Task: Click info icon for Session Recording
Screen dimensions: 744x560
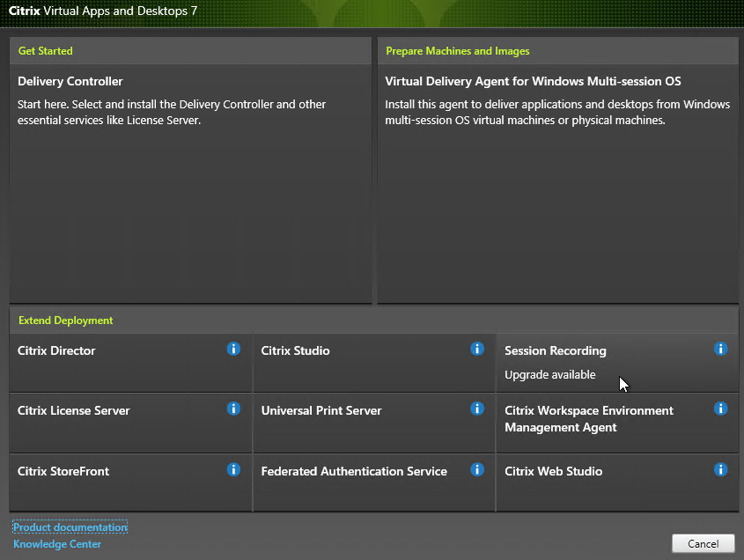Action: pyautogui.click(x=720, y=349)
